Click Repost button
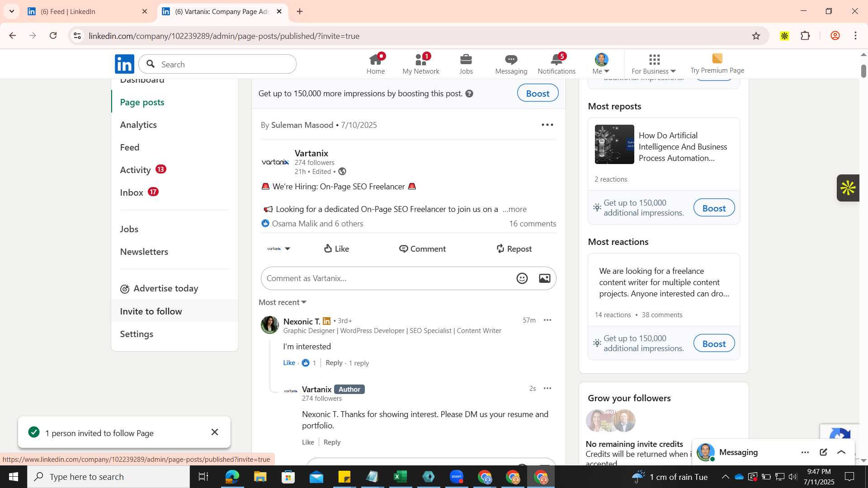This screenshot has height=488, width=868. click(514, 249)
